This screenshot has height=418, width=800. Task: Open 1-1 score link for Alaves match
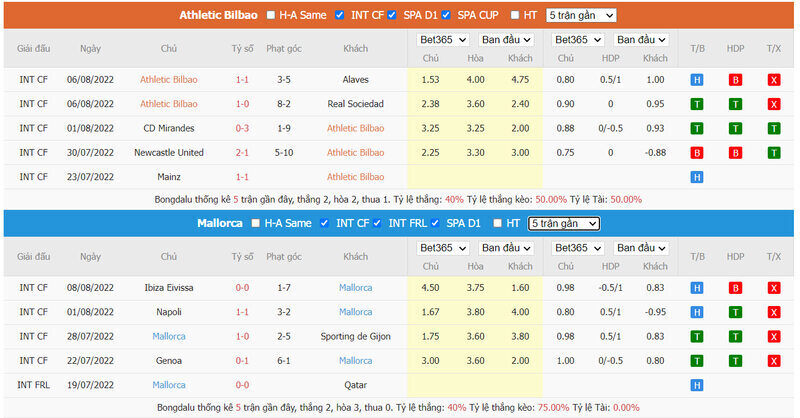(242, 80)
